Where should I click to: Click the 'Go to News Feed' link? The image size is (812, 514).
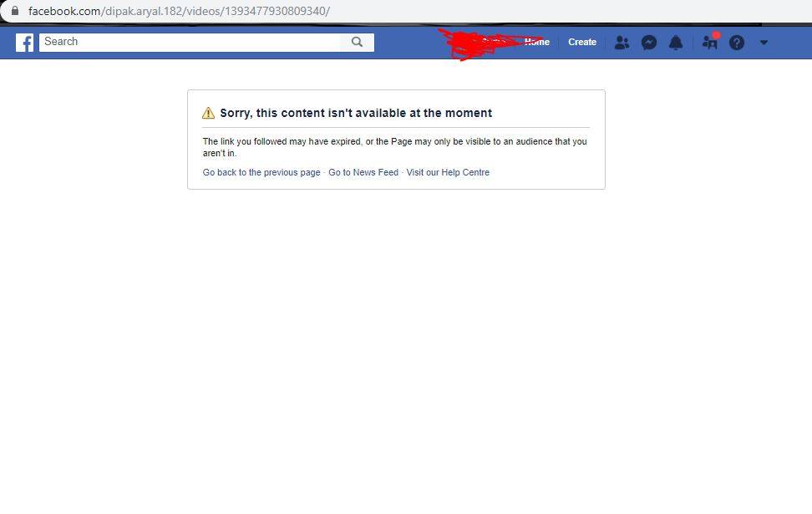click(x=363, y=172)
